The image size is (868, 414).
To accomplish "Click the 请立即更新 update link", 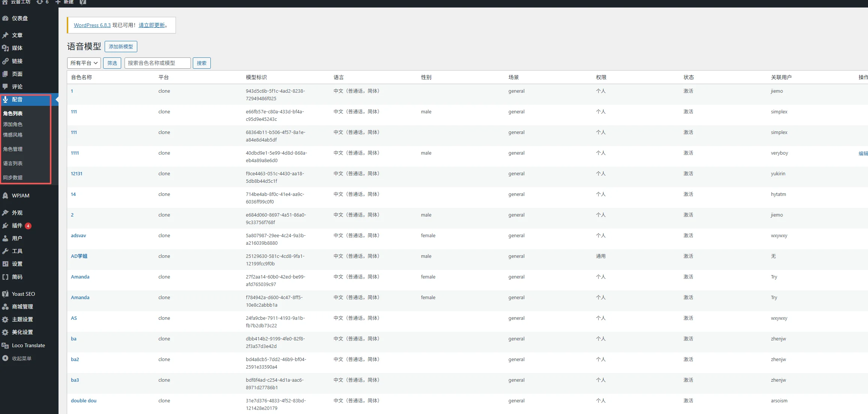I will coord(152,25).
